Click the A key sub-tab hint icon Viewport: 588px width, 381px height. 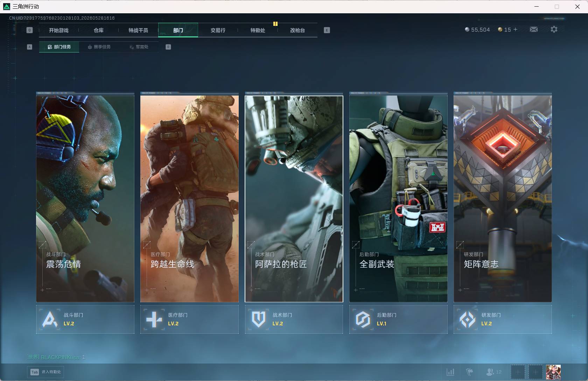[29, 47]
